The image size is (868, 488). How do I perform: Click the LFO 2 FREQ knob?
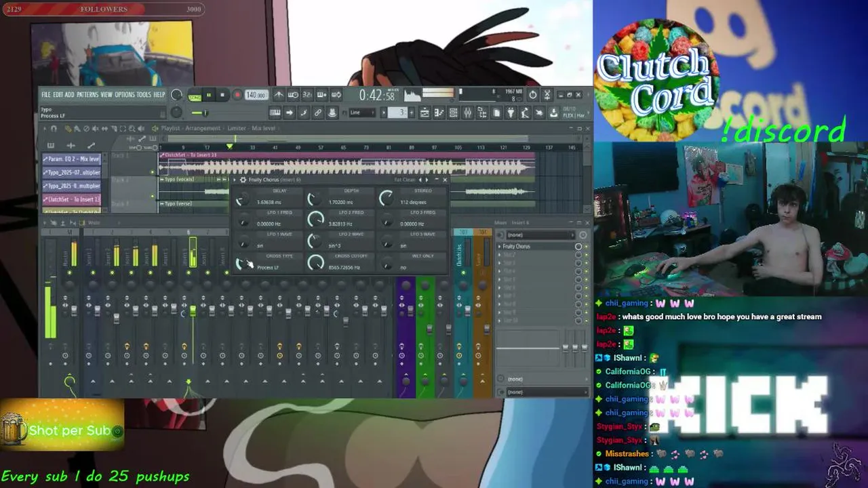click(315, 220)
